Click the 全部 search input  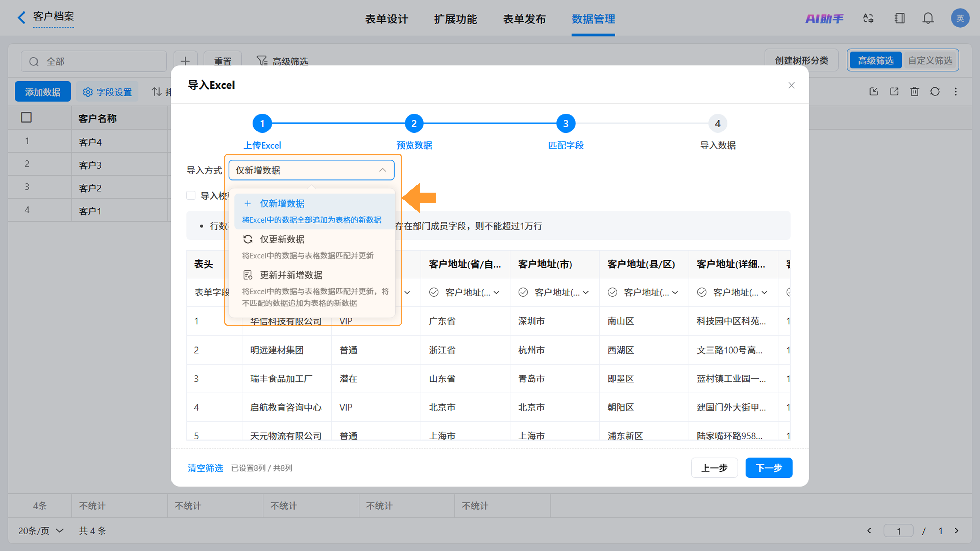click(94, 62)
